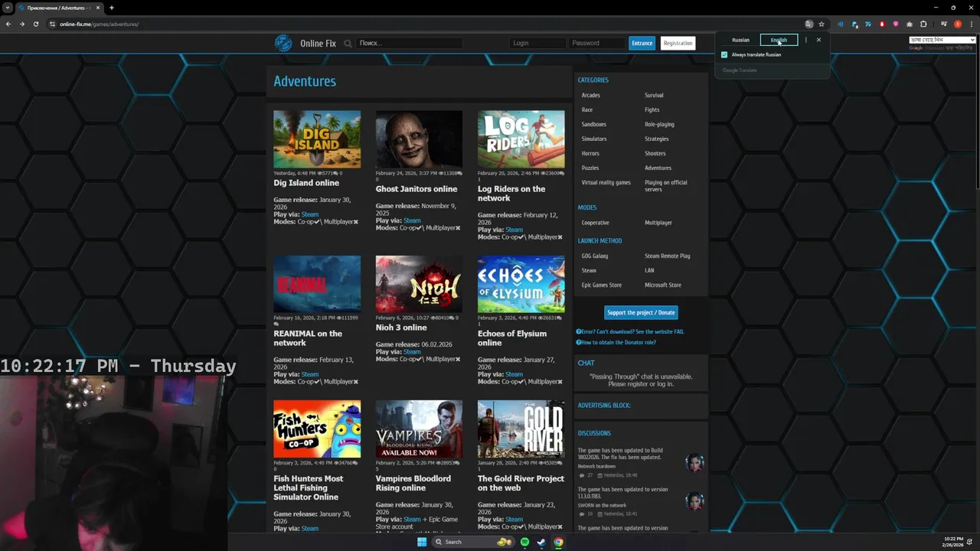Open the Chrome three-dot menu
The width and height of the screenshot is (980, 551).
tap(971, 24)
